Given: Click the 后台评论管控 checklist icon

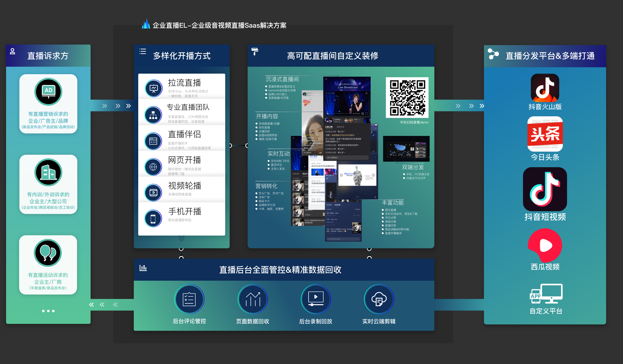Looking at the screenshot, I should [189, 299].
